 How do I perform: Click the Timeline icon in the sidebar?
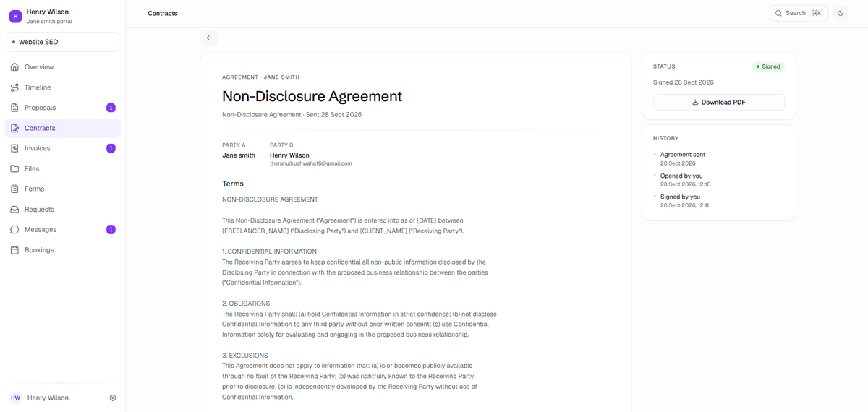[x=15, y=87]
